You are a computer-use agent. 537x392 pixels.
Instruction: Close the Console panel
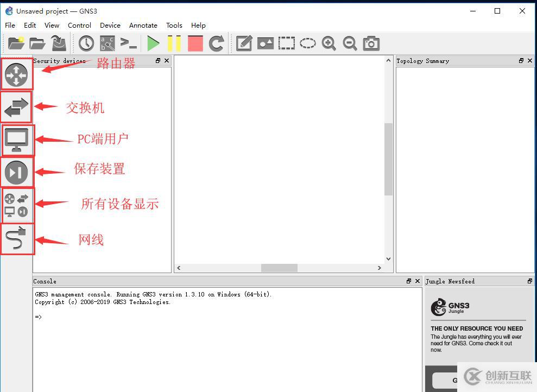coord(418,281)
